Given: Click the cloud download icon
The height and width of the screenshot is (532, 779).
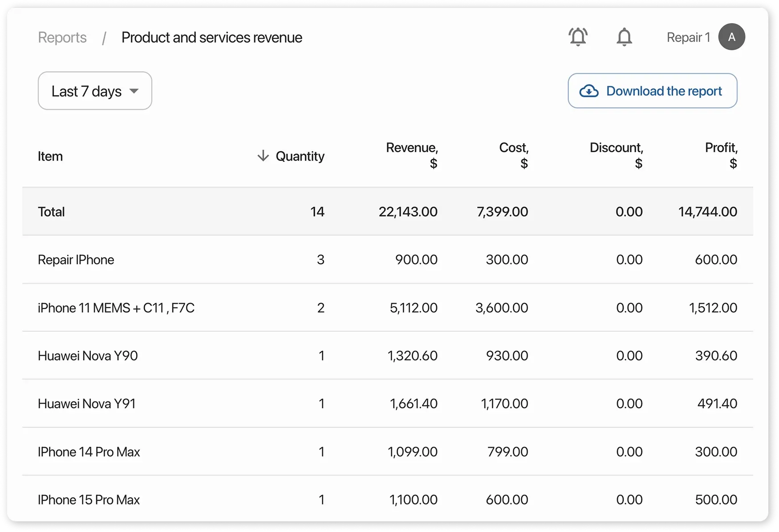Looking at the screenshot, I should (x=588, y=91).
